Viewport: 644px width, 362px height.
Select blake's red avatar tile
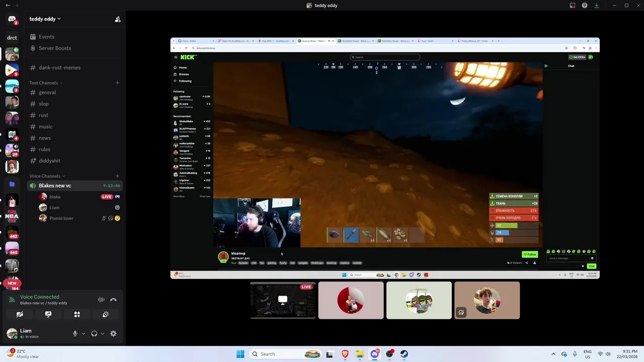(351, 300)
